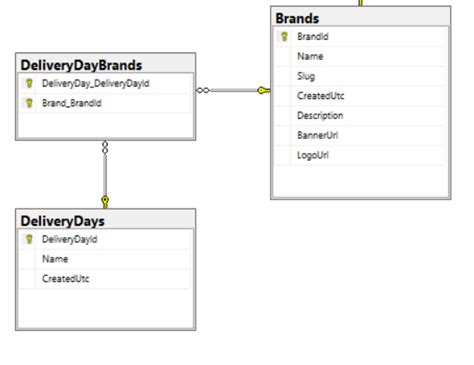
Task: Select the infinity endpoint right of DeliveryDayBrands
Action: click(x=203, y=90)
